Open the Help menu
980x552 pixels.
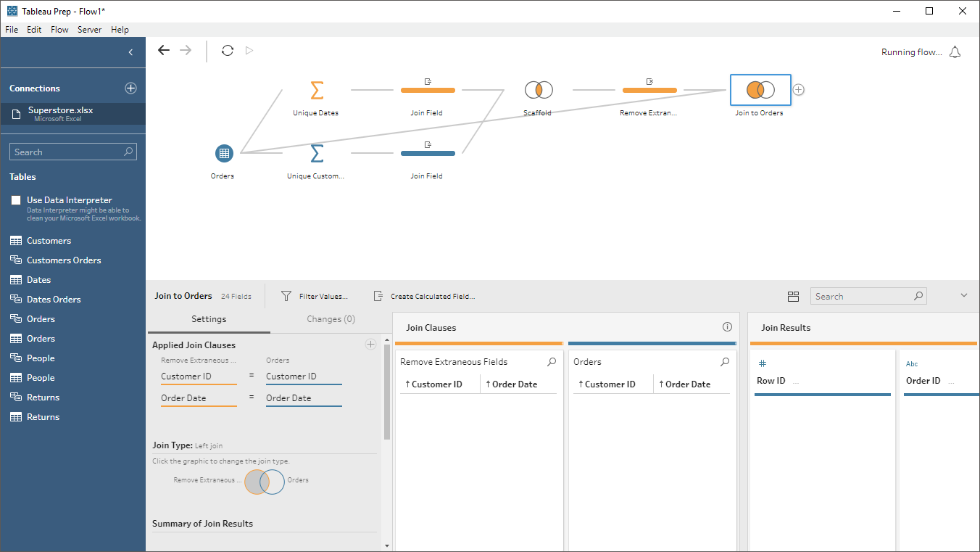[x=120, y=30]
